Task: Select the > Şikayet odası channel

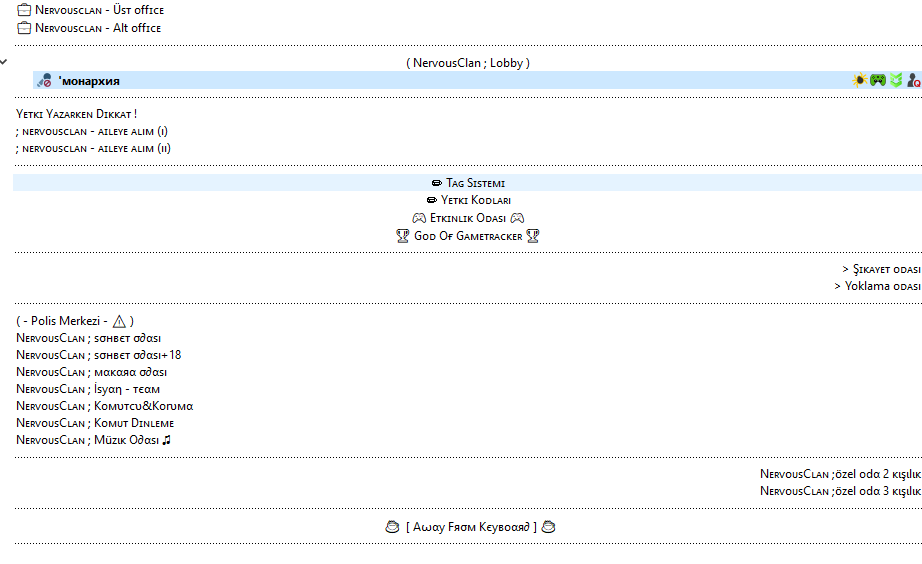Action: click(881, 269)
